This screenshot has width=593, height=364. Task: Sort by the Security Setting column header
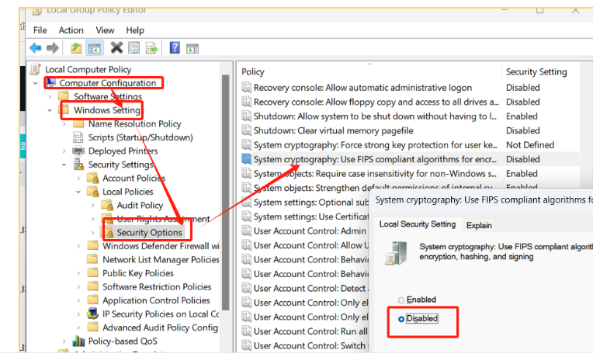click(x=536, y=71)
